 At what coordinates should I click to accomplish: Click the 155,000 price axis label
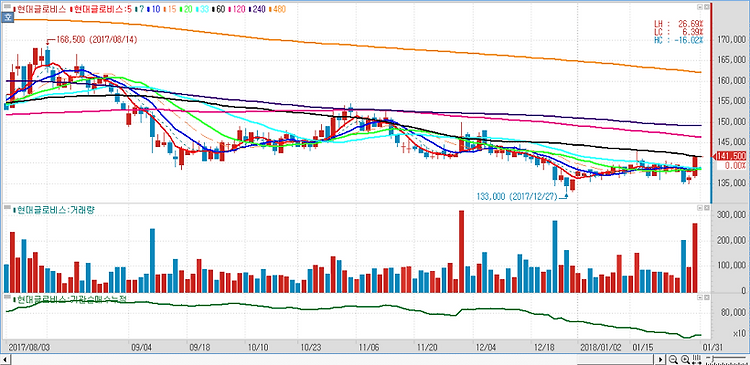click(x=732, y=101)
